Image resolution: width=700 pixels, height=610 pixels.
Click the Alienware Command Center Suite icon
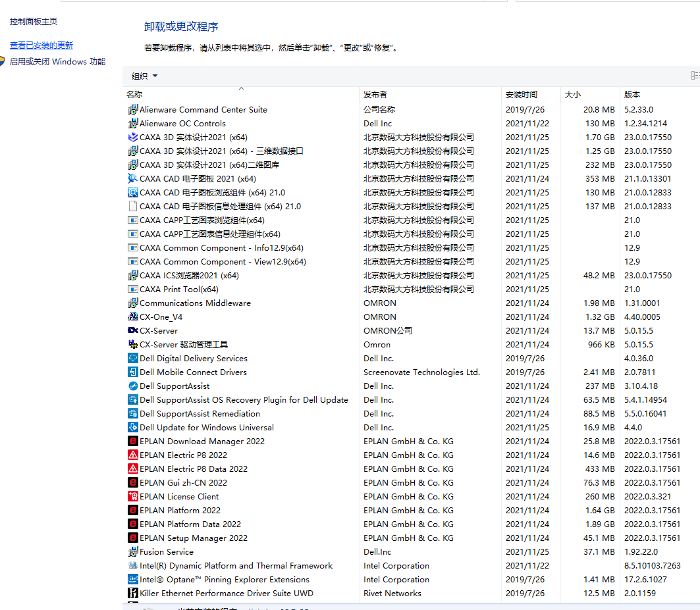pyautogui.click(x=132, y=109)
